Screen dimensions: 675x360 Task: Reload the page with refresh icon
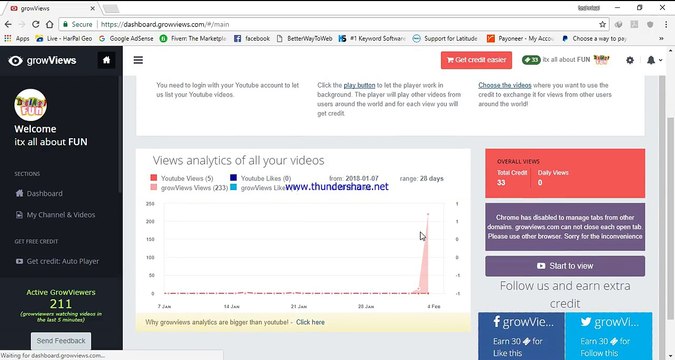click(x=36, y=25)
